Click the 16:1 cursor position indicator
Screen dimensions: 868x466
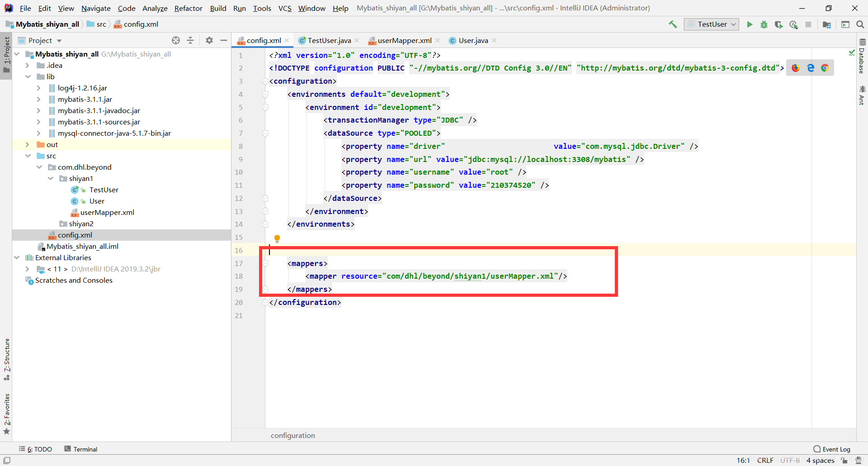point(743,460)
